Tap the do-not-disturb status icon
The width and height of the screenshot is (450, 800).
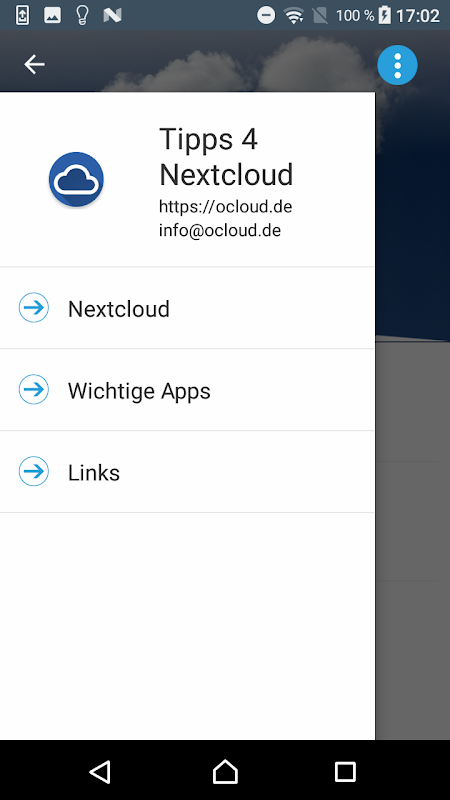[x=266, y=15]
